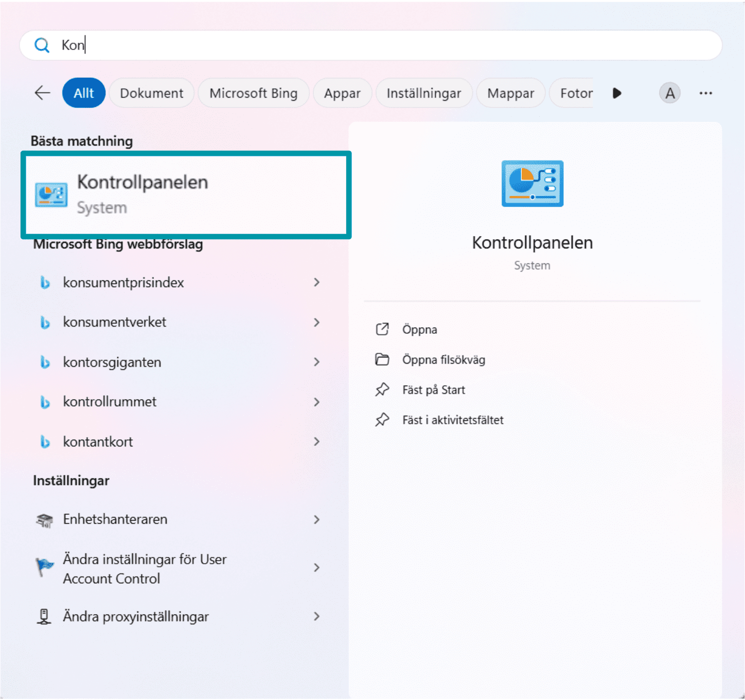
Task: Click the folder icon for Öppna filsökväg
Action: coord(382,360)
